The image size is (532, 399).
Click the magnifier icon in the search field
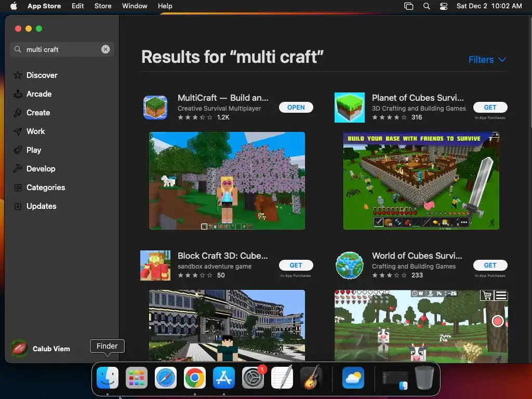click(18, 49)
